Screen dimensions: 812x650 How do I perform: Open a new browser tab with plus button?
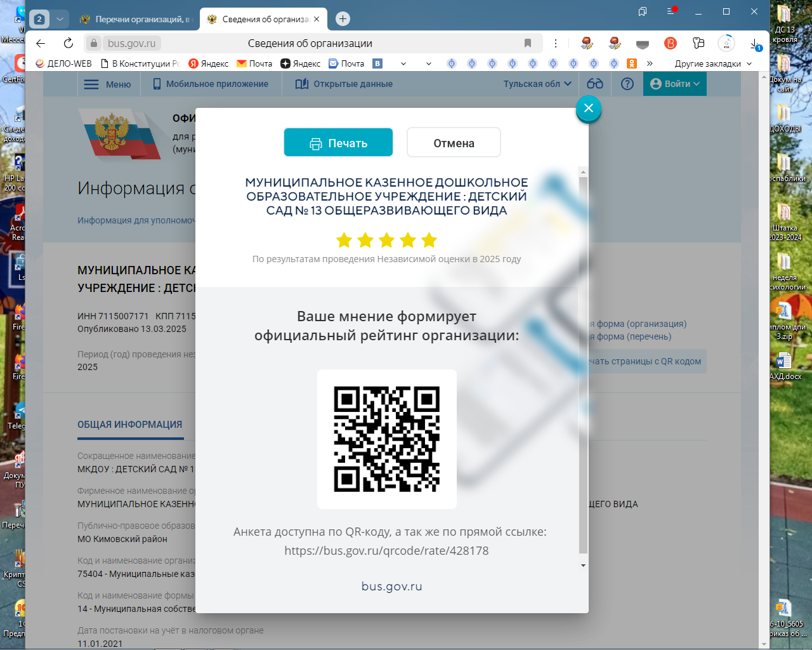343,19
